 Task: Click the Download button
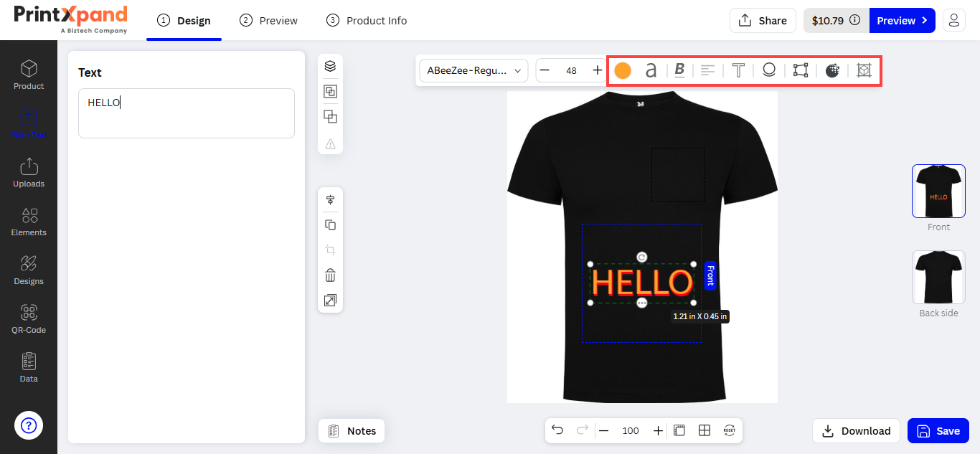[x=856, y=430]
